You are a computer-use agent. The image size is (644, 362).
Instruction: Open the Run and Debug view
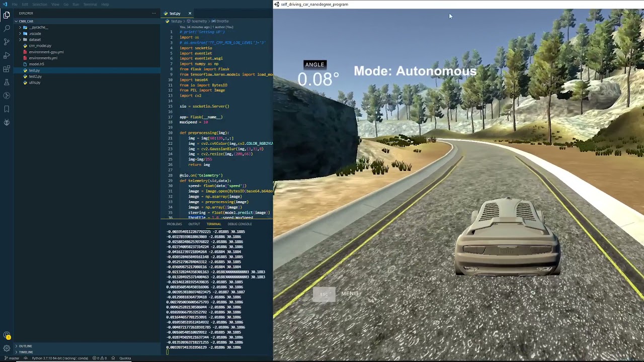[x=7, y=55]
